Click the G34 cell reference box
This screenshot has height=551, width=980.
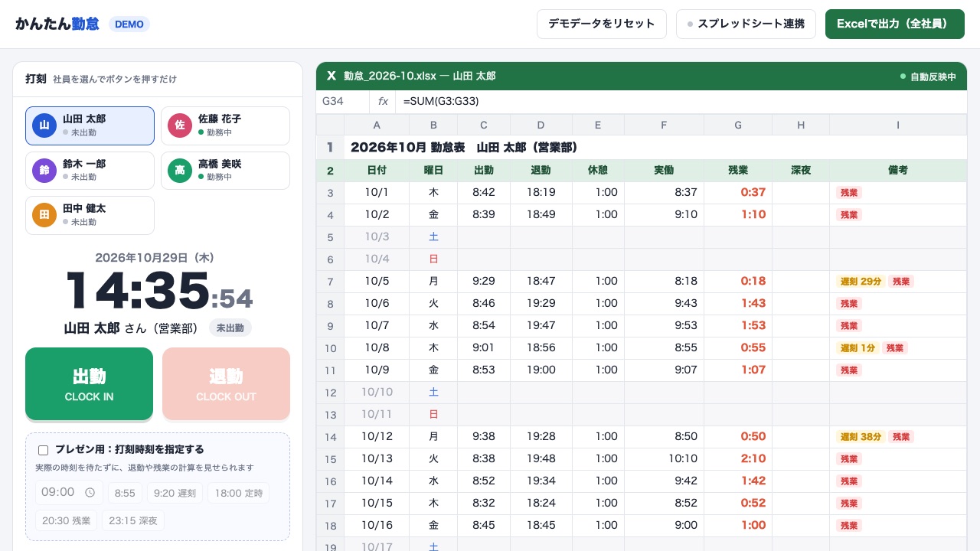tap(343, 101)
